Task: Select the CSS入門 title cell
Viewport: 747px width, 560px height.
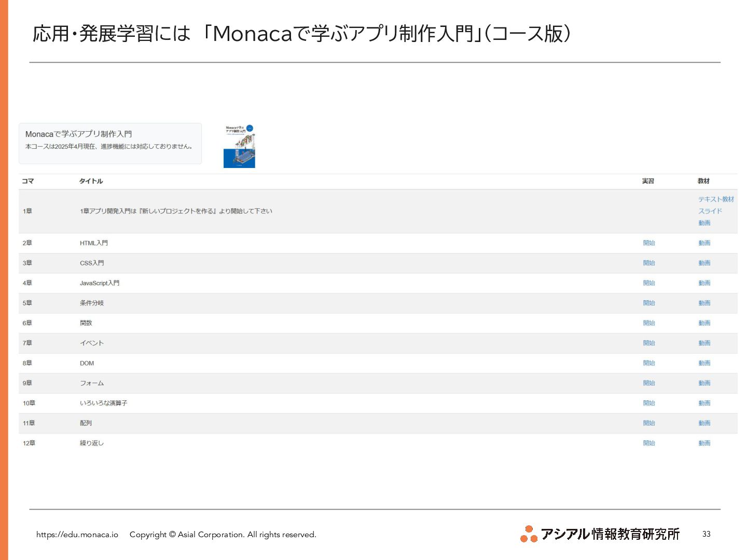Action: (x=92, y=263)
